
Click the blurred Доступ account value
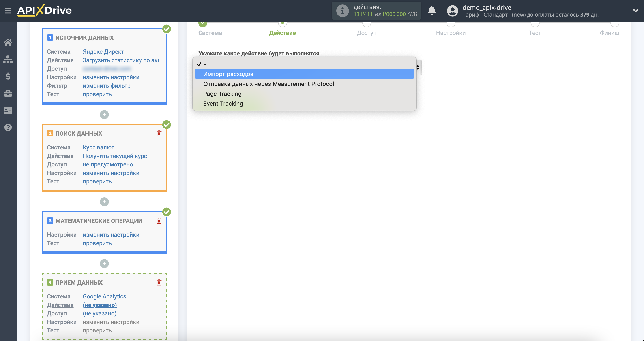click(x=107, y=69)
